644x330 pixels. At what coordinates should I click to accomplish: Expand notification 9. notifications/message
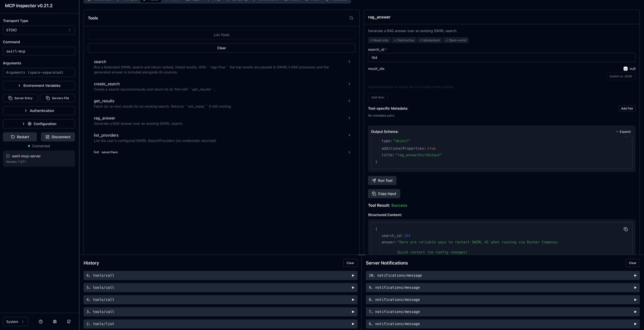(502, 288)
